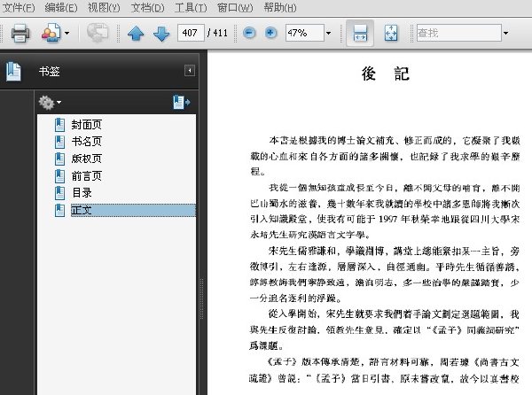This screenshot has height=395, width=532.
Task: Select the 正文 bookmark
Action: pos(133,211)
